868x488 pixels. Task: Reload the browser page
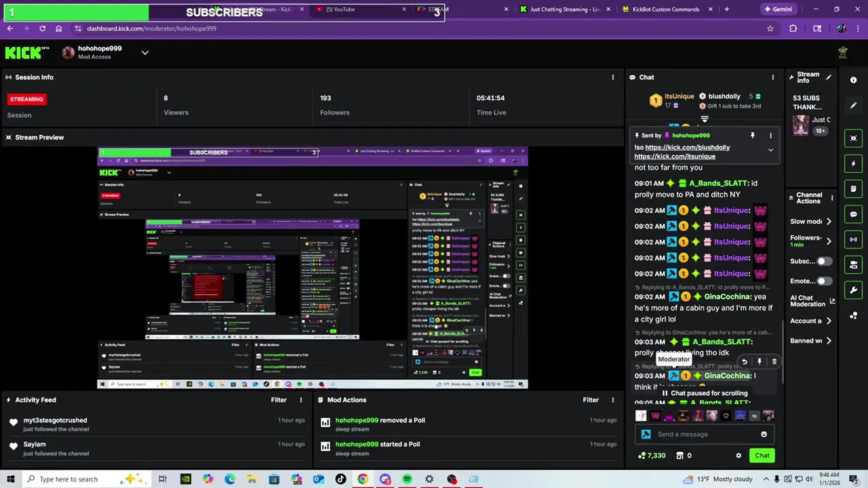point(42,28)
